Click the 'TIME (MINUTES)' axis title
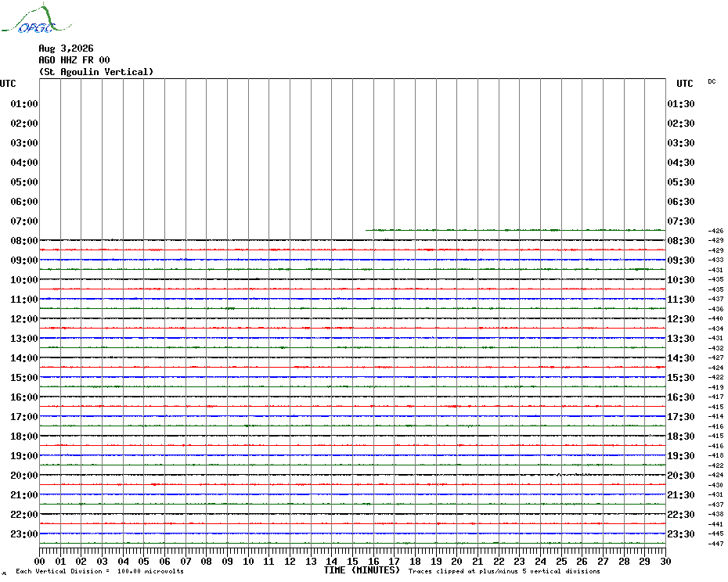728x582 pixels. coord(362,570)
